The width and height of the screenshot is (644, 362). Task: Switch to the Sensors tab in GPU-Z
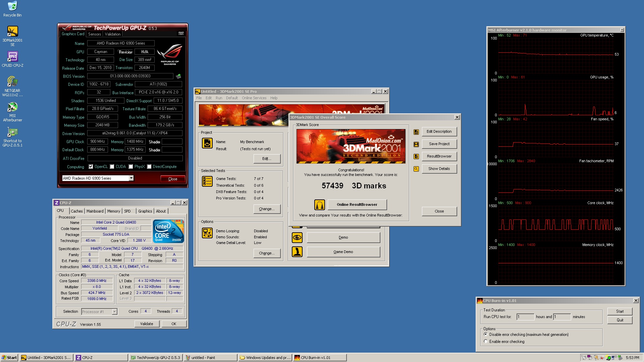95,34
